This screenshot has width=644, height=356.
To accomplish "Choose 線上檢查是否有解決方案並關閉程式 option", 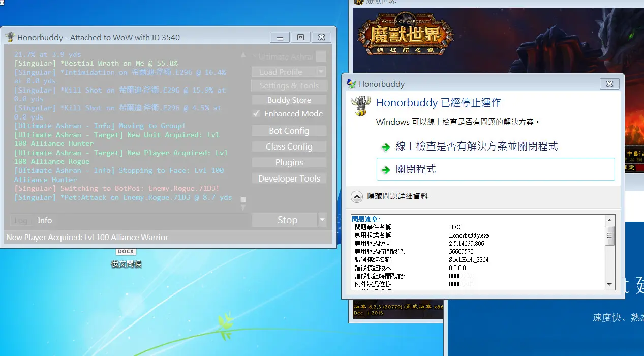I will (x=496, y=147).
